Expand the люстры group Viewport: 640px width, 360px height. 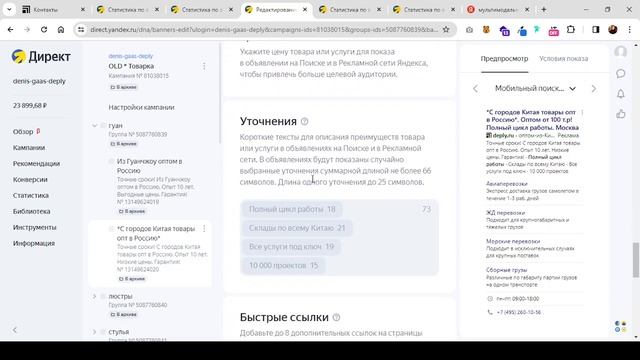coord(94,296)
